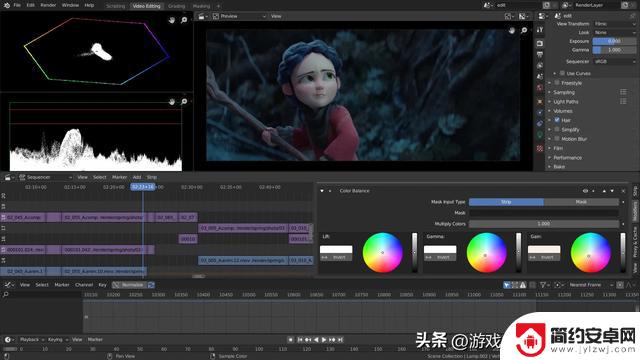The image size is (640, 360).
Task: Open the Render menu
Action: pyautogui.click(x=48, y=5)
